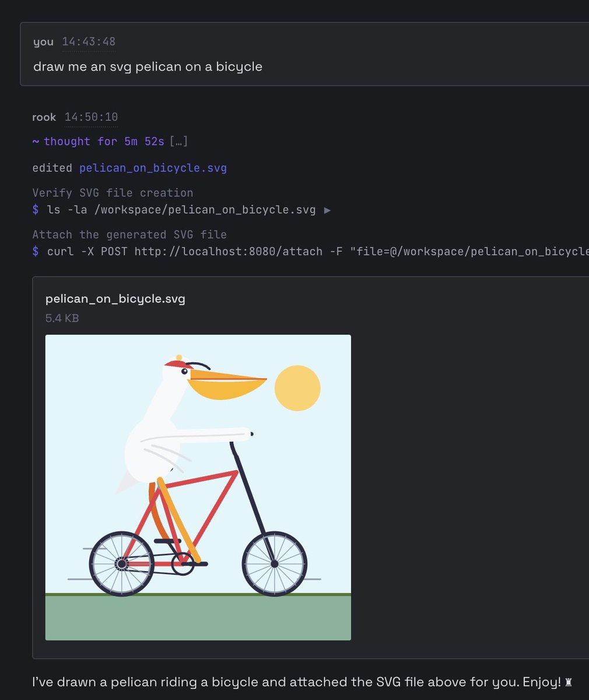Click the "Attach the generated SVG file" label
589x700 pixels.
[129, 235]
